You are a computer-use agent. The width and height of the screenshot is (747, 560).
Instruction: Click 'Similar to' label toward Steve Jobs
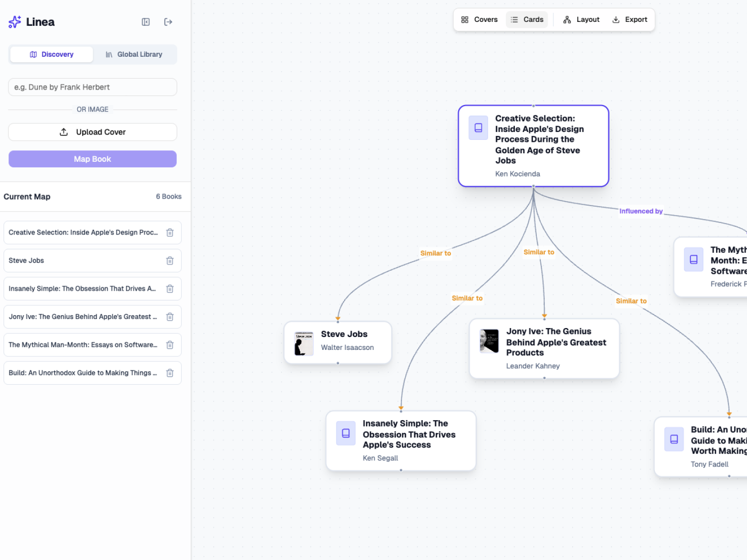[436, 253]
